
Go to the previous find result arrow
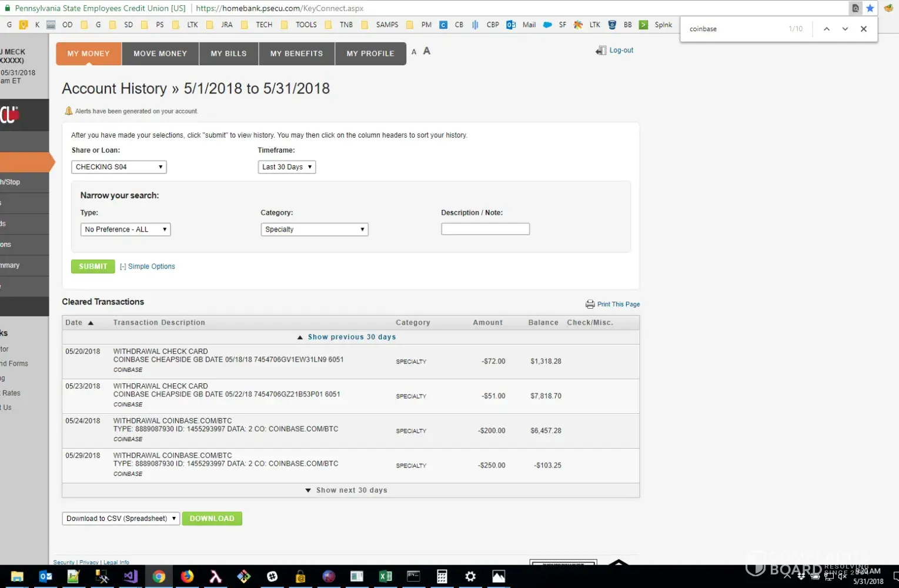[826, 29]
